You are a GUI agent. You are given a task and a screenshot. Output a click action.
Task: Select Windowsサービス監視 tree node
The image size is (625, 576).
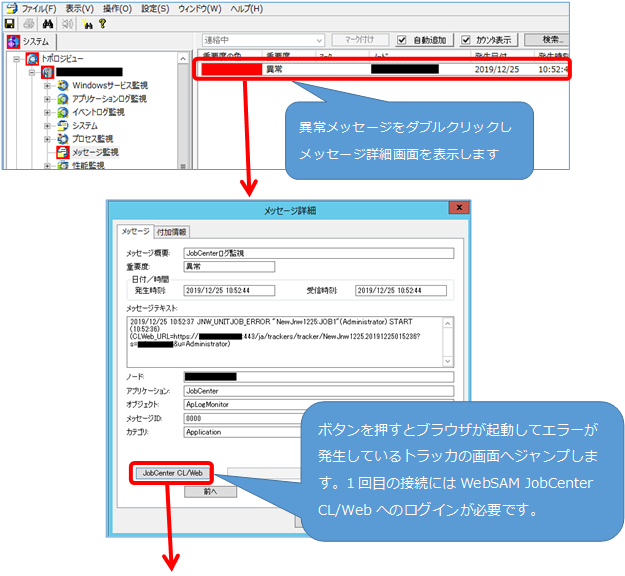coord(109,86)
